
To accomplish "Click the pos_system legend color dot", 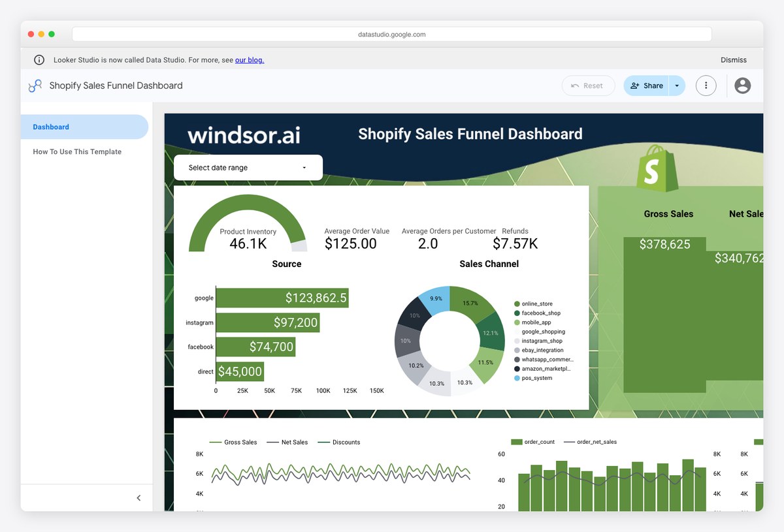I will click(517, 378).
